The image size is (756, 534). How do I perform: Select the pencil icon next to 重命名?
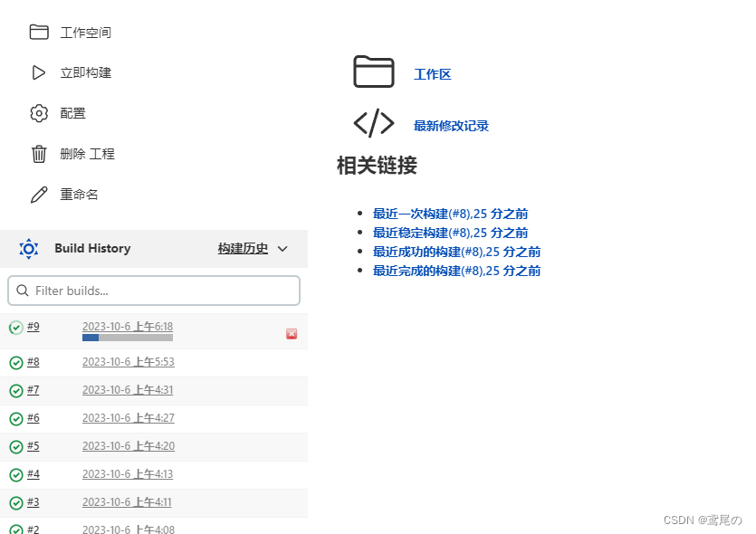click(38, 194)
